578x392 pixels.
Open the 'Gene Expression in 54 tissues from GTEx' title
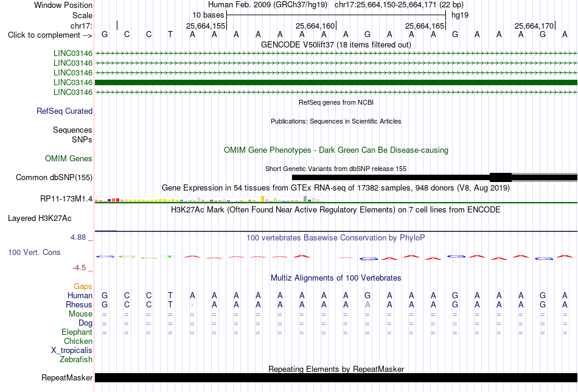pos(336,187)
